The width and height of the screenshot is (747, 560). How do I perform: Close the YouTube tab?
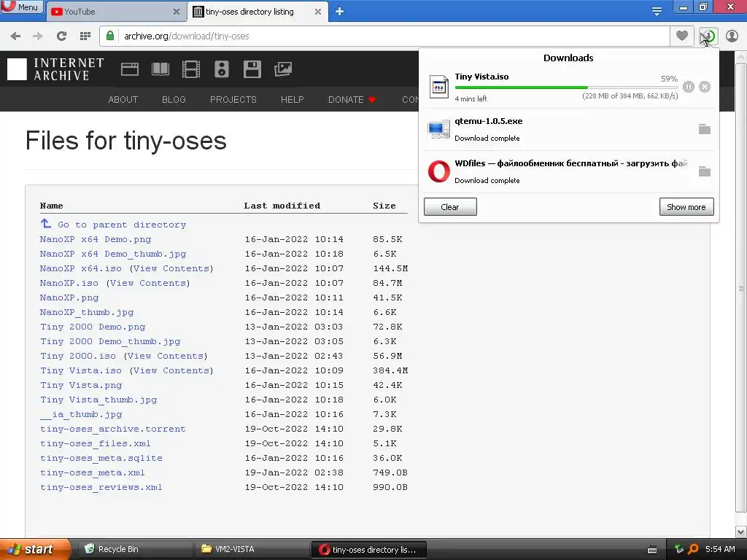tap(177, 12)
